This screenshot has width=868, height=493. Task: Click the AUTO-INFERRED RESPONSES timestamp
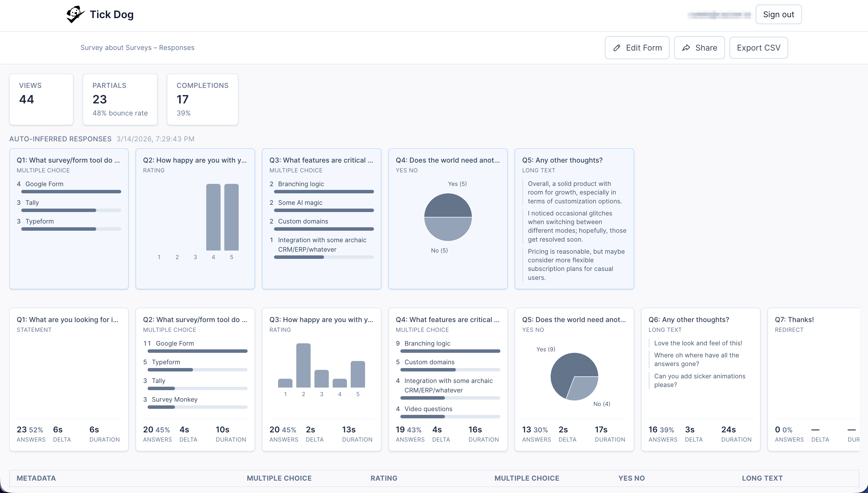point(155,139)
